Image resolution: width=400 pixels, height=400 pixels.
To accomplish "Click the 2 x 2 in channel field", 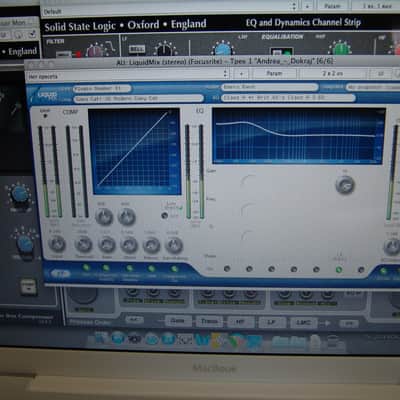I will [x=333, y=73].
